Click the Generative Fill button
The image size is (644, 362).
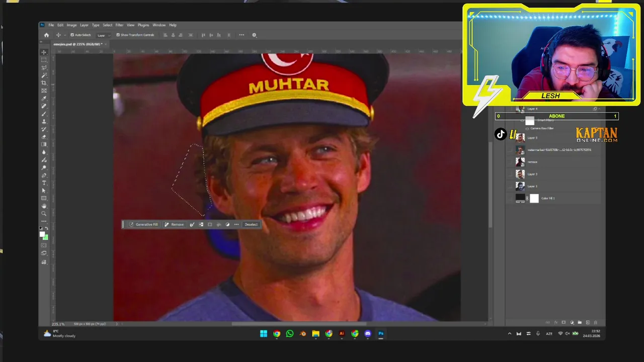(x=143, y=224)
